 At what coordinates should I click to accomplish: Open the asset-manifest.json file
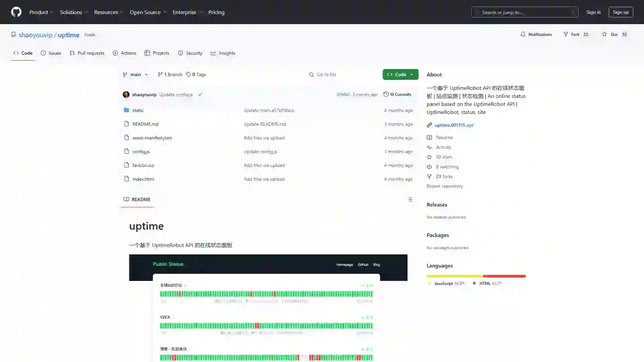pos(152,137)
